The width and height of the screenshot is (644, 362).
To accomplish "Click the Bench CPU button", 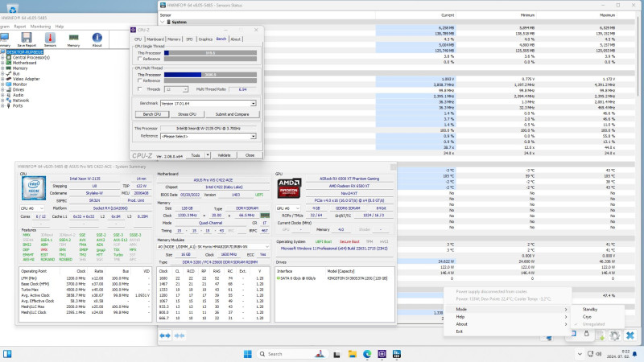I will pyautogui.click(x=152, y=114).
